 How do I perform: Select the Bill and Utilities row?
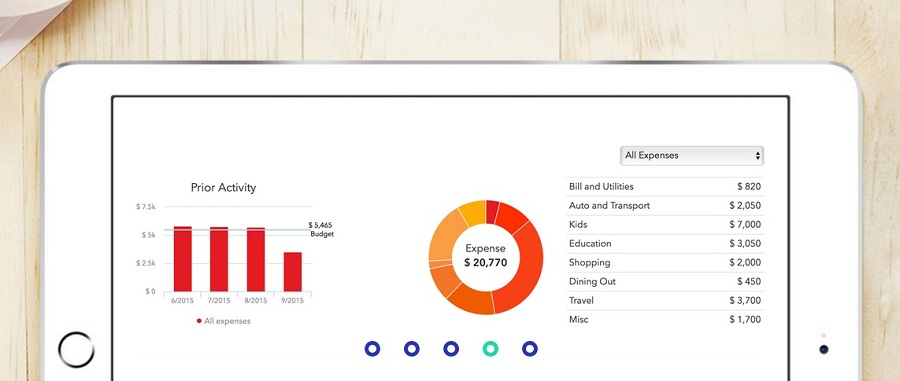[665, 186]
